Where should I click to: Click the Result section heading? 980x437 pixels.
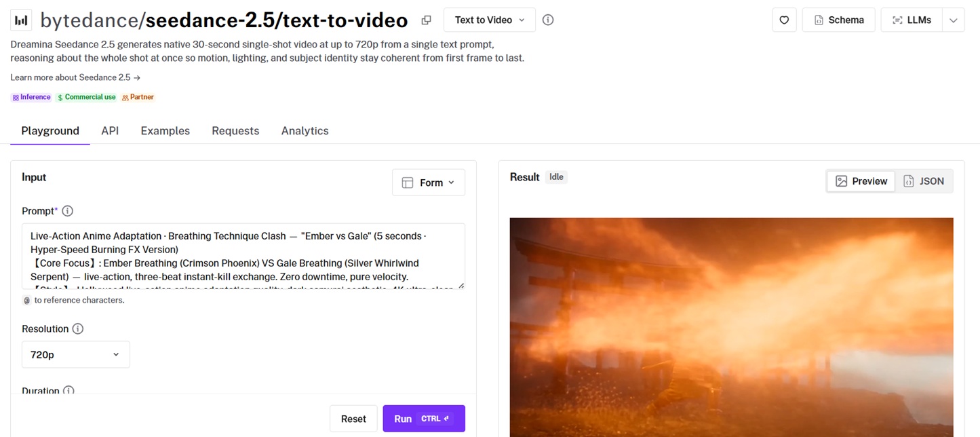point(524,177)
